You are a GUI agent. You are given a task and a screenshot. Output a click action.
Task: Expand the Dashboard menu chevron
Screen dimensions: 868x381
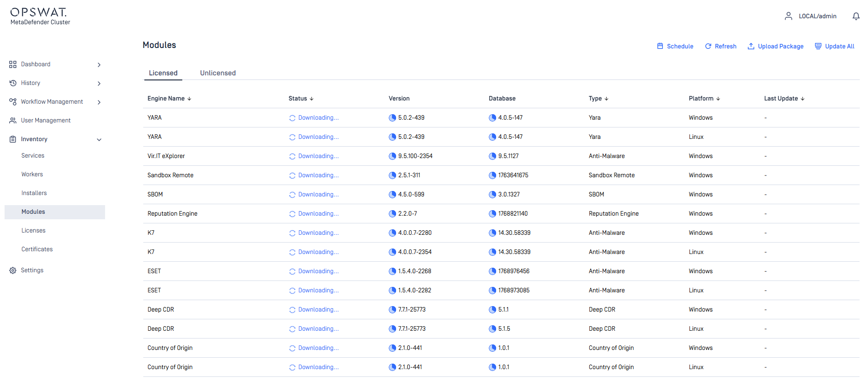click(99, 65)
